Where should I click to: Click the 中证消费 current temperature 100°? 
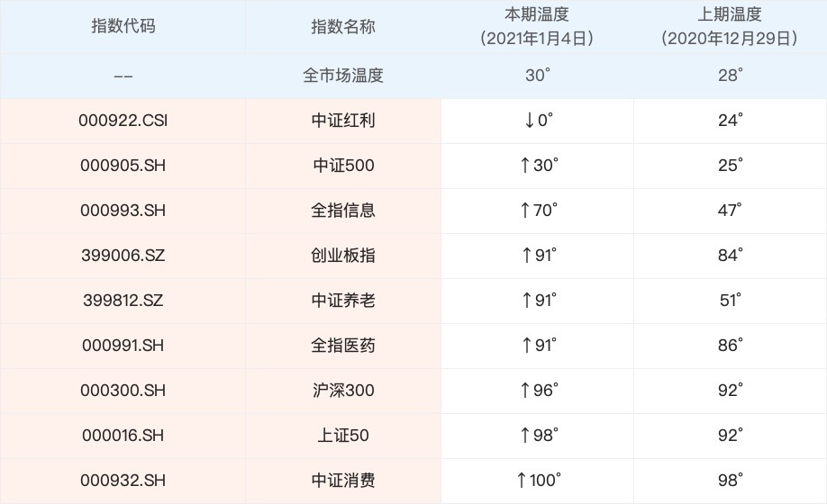(x=540, y=481)
